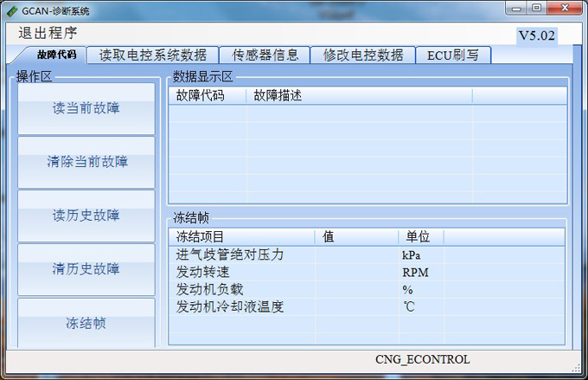Select the 进气歧管绝对压力 row
Viewport: 588px width, 380px height.
point(230,254)
